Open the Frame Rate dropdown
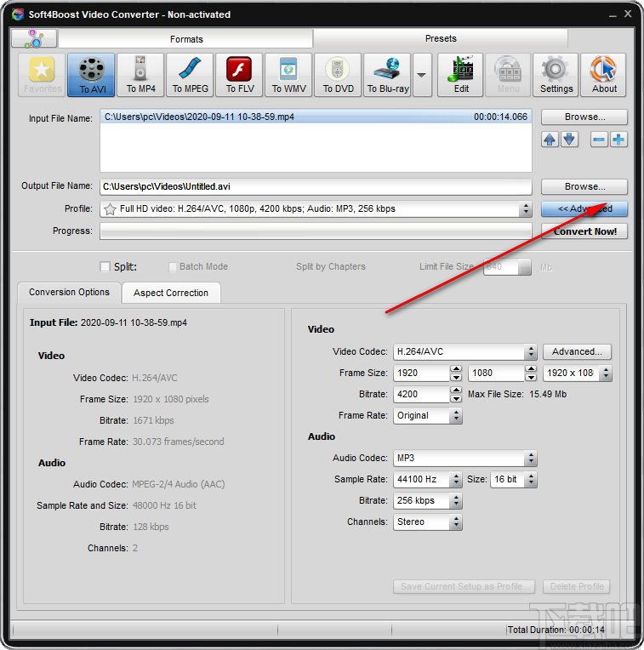Image resolution: width=644 pixels, height=650 pixels. (456, 416)
